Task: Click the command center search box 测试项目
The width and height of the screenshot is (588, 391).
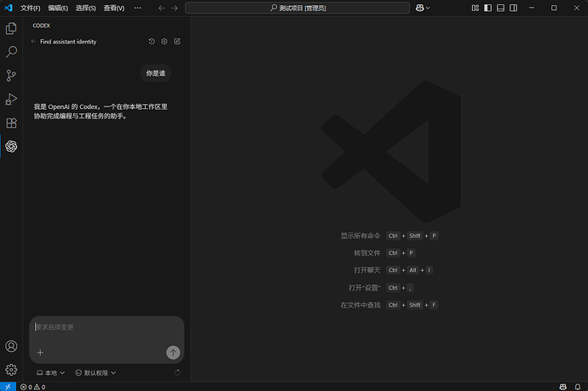Action: [x=297, y=8]
